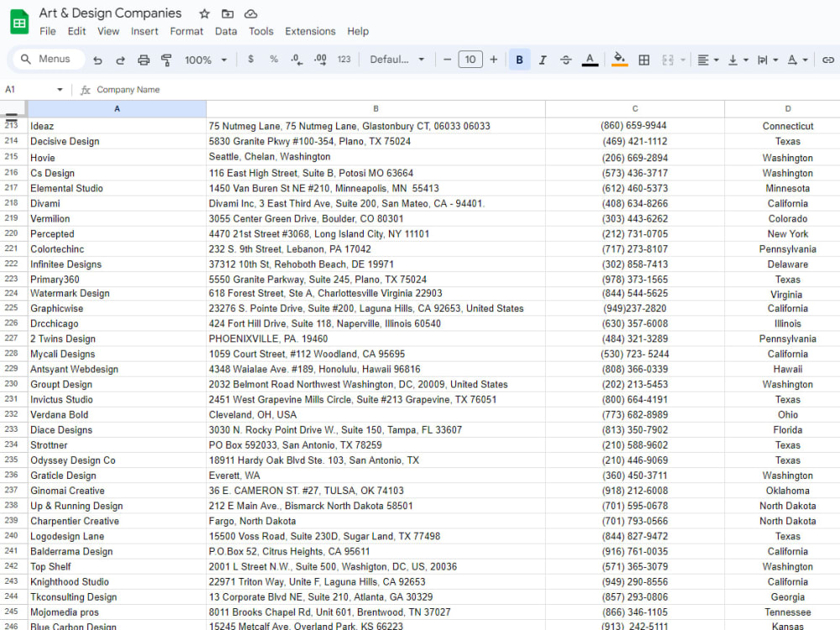The height and width of the screenshot is (630, 840).
Task: Expand the name box dropdown arrow
Action: 60,90
